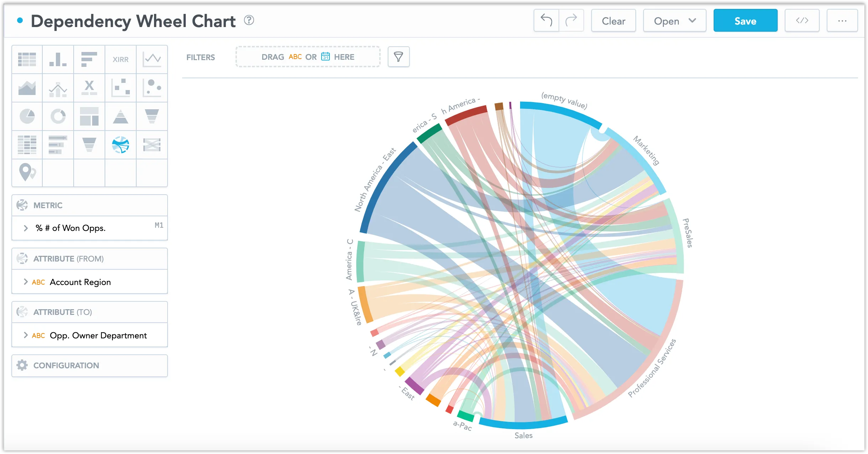This screenshot has height=454, width=868.
Task: Select the donut chart icon
Action: click(x=58, y=116)
